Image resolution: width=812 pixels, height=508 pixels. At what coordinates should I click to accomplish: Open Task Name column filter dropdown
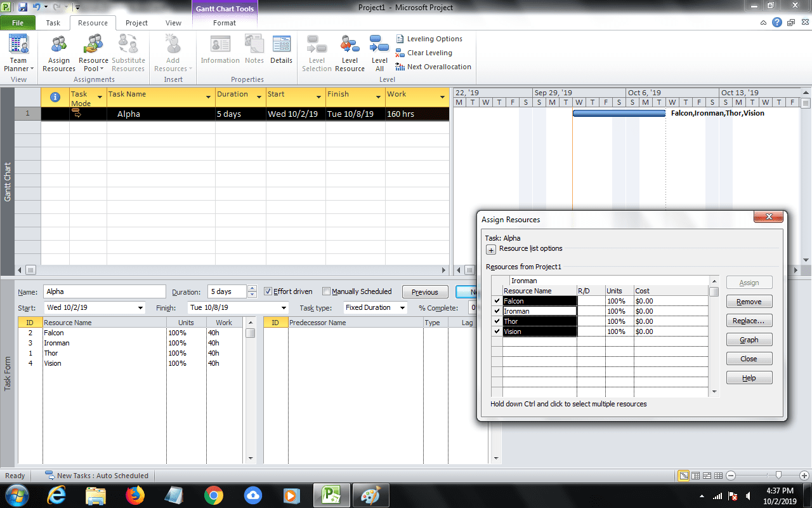click(208, 97)
